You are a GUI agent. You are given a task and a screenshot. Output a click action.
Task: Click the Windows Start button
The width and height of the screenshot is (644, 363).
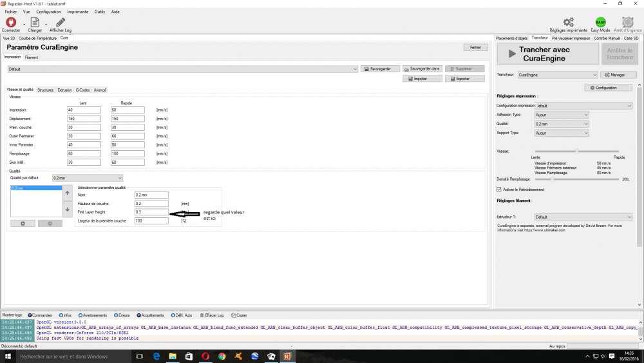coord(8,357)
